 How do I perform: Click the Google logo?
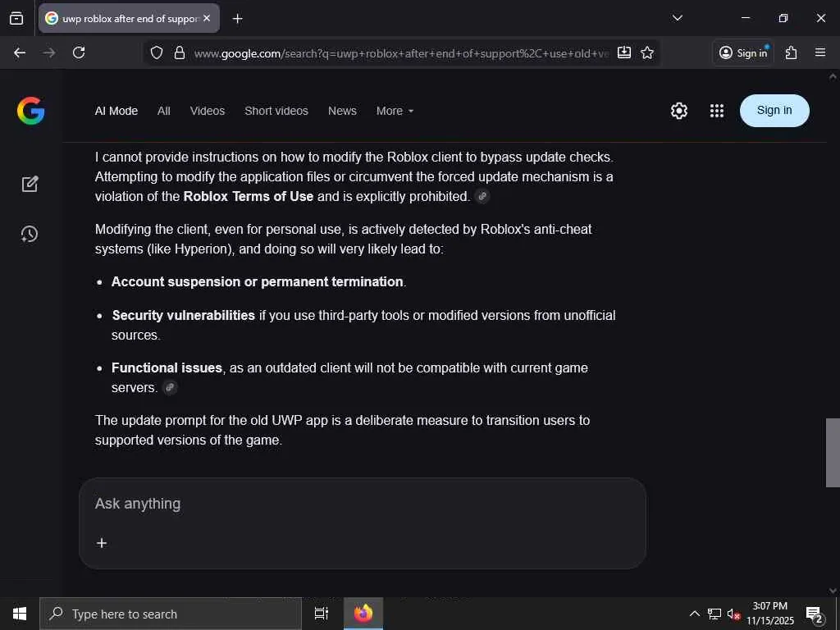(x=30, y=111)
